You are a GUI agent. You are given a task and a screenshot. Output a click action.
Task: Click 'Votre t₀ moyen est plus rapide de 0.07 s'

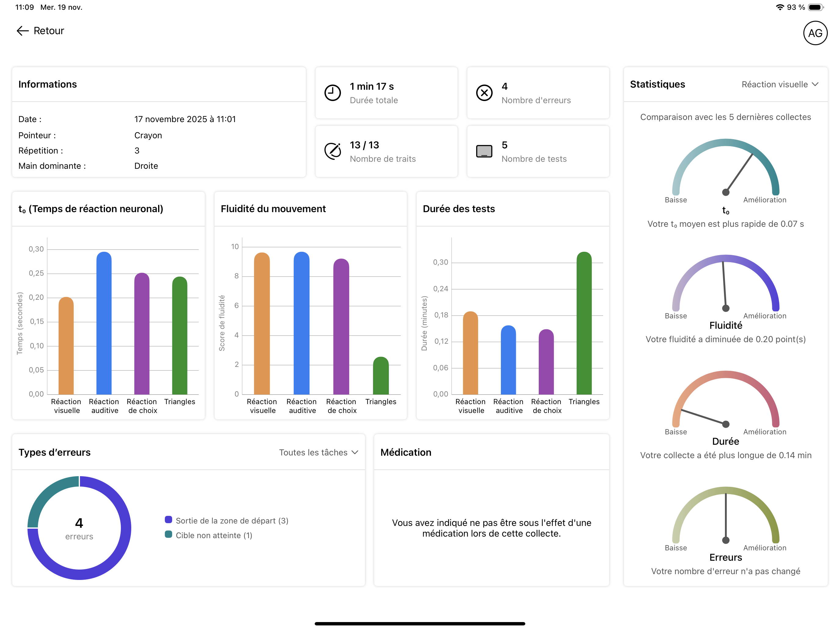coord(726,224)
